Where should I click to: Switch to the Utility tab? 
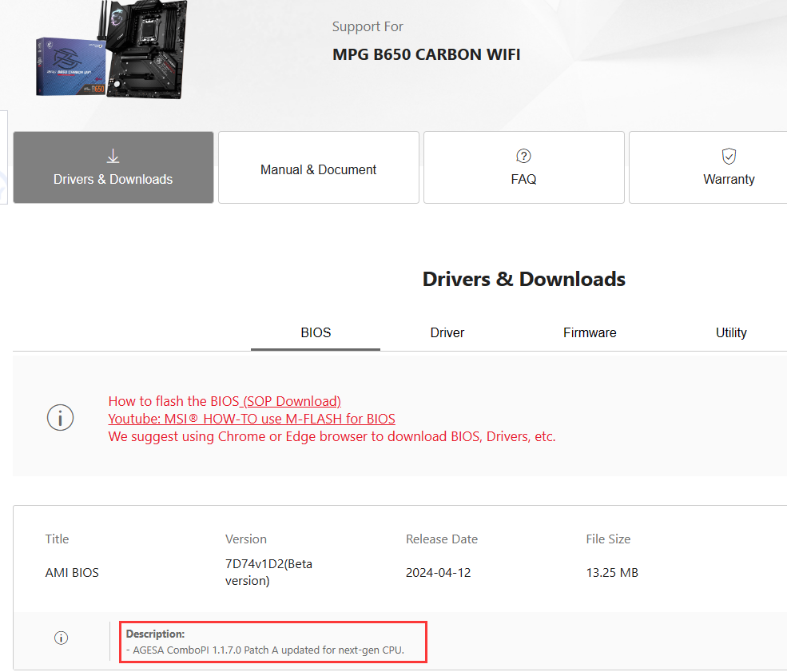(731, 332)
